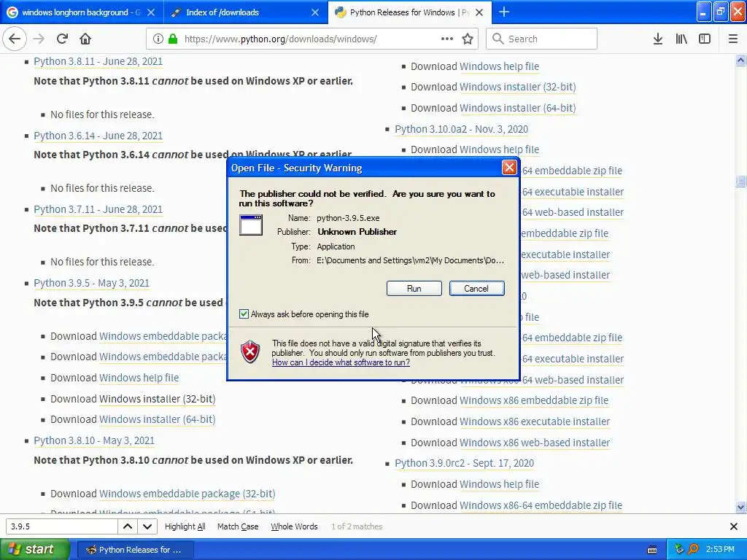This screenshot has height=560, width=747.
Task: Reload the current page
Action: (x=62, y=39)
